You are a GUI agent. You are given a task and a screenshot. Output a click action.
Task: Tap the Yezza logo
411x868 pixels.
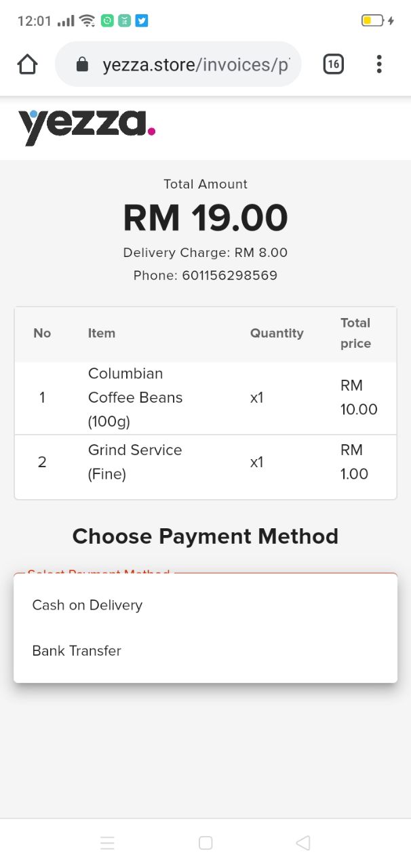point(86,126)
